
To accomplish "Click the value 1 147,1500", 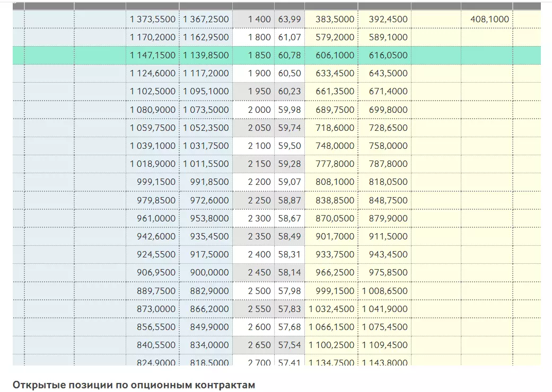I will 152,56.
